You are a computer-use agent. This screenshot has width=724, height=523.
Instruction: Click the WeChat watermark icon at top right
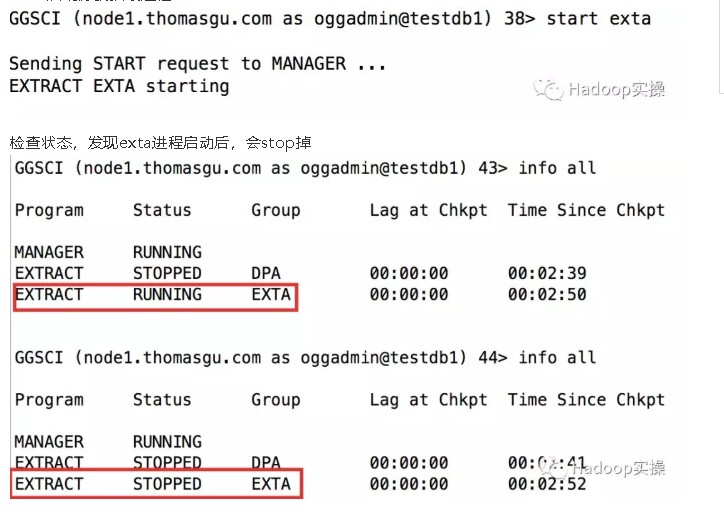coord(546,89)
